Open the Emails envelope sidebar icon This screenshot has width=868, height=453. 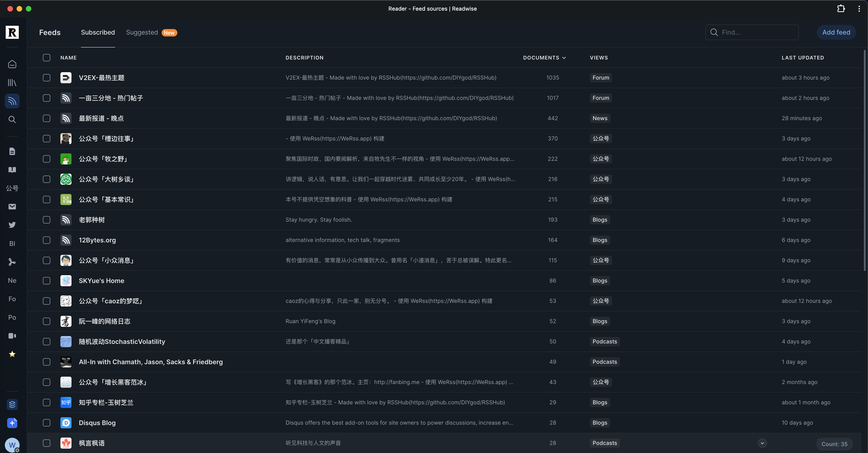pos(12,207)
